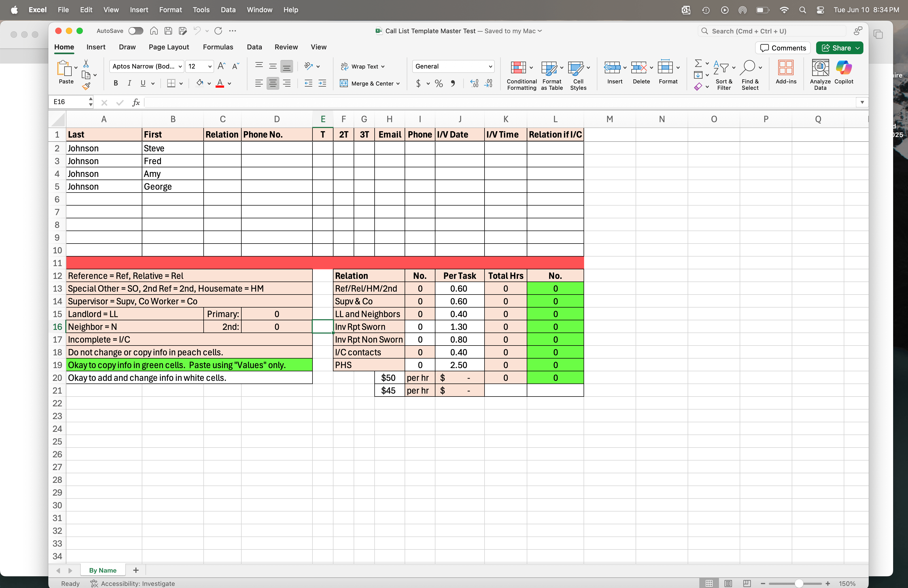Toggle Wrap Text for selected cell
The height and width of the screenshot is (588, 908).
point(362,66)
